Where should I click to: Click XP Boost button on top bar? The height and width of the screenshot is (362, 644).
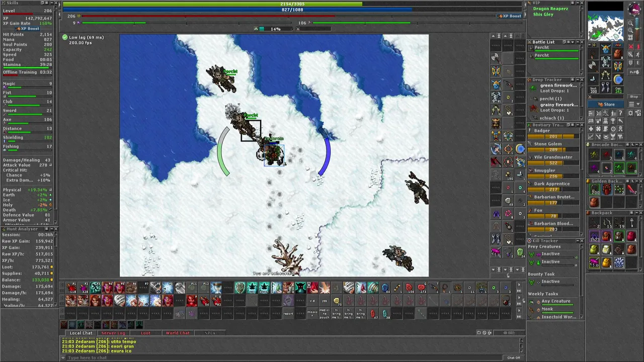[x=510, y=16]
